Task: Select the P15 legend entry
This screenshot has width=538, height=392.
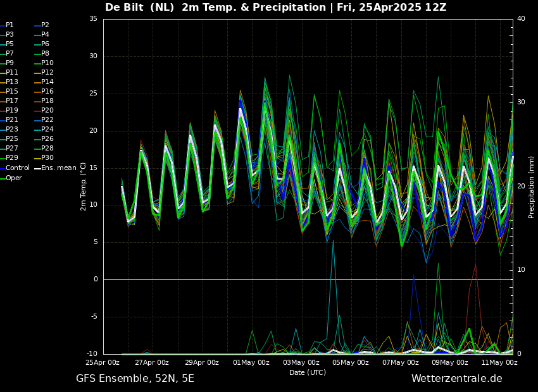Action: point(11,92)
